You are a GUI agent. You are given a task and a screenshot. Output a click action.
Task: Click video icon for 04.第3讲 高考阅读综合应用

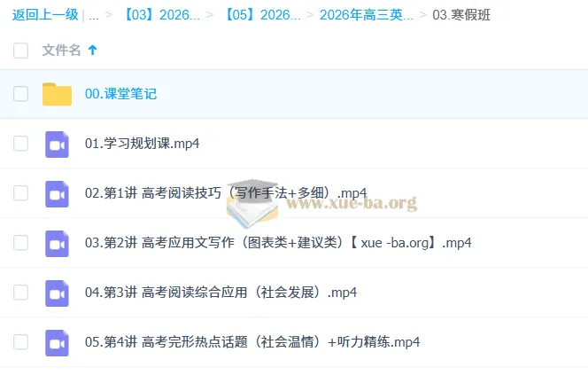point(57,293)
